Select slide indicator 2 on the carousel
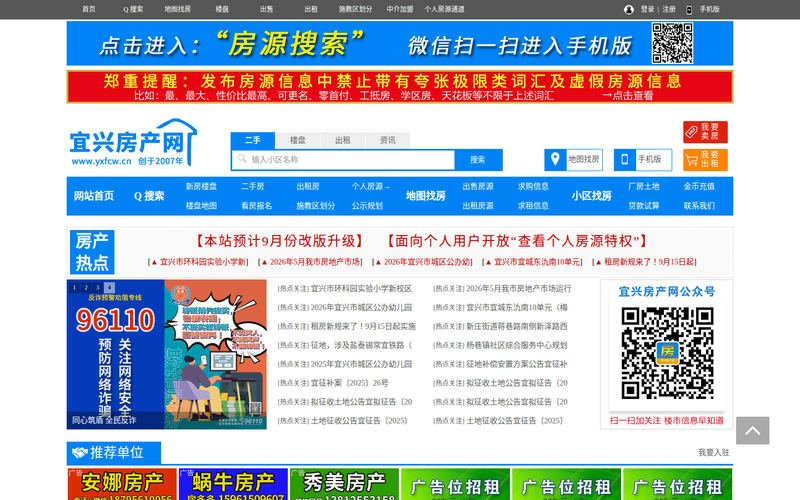The height and width of the screenshot is (500, 800). tap(86, 287)
